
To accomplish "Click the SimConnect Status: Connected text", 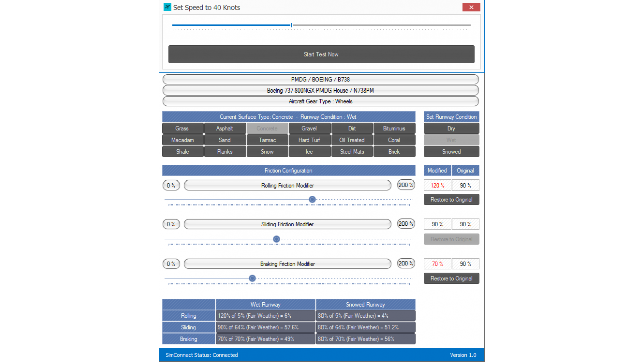I will pyautogui.click(x=202, y=355).
